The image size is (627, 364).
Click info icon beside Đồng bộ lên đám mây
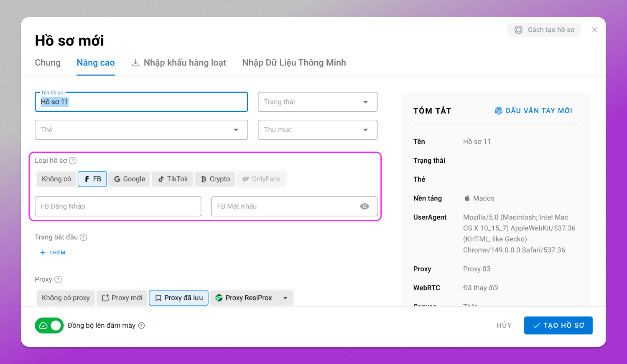pyautogui.click(x=142, y=326)
